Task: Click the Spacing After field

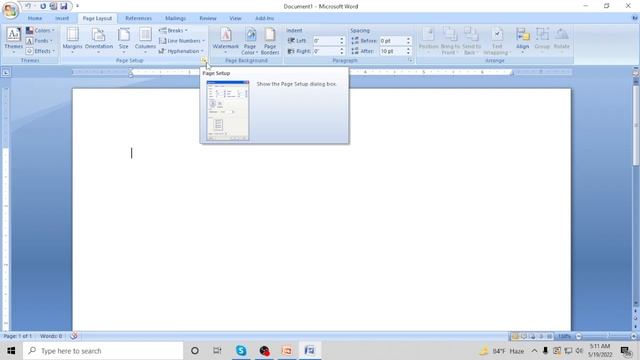Action: [392, 51]
